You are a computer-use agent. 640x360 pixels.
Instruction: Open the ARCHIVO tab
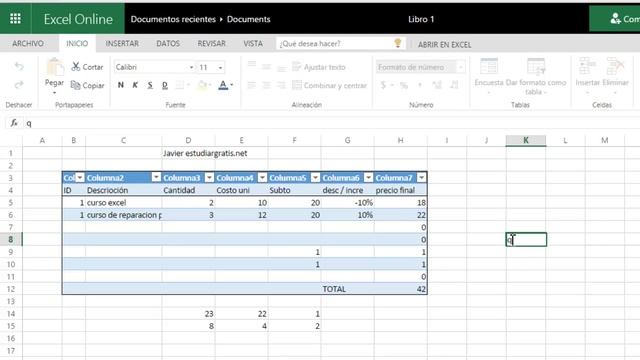tap(28, 43)
